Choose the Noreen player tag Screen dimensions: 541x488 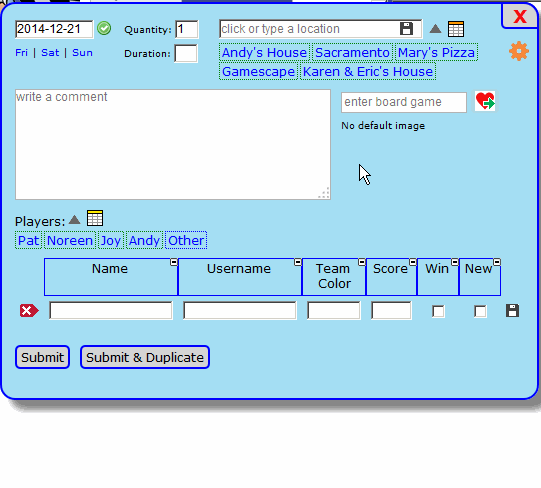(70, 240)
